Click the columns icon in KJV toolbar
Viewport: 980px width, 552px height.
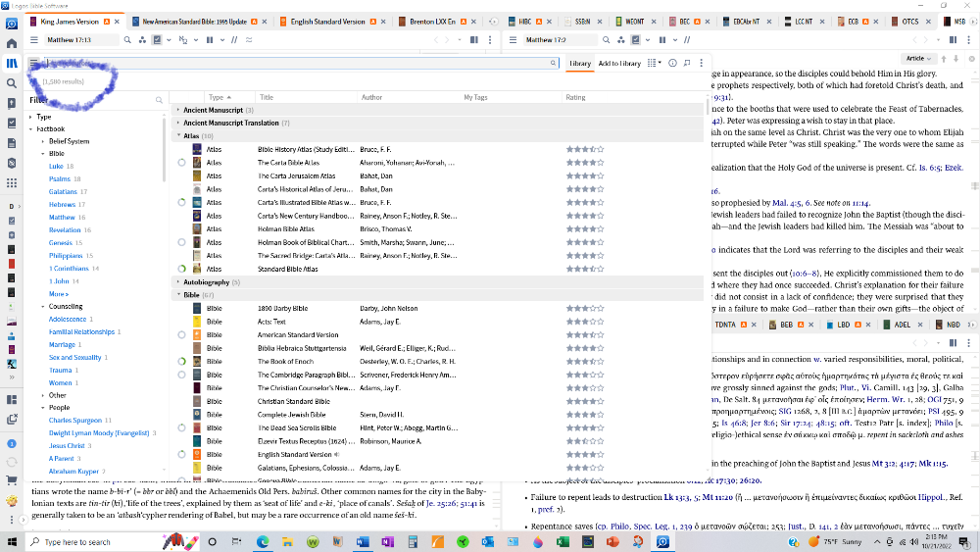[210, 40]
